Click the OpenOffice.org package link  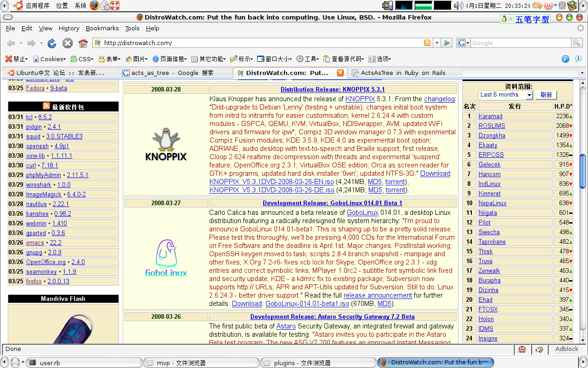pyautogui.click(x=46, y=262)
